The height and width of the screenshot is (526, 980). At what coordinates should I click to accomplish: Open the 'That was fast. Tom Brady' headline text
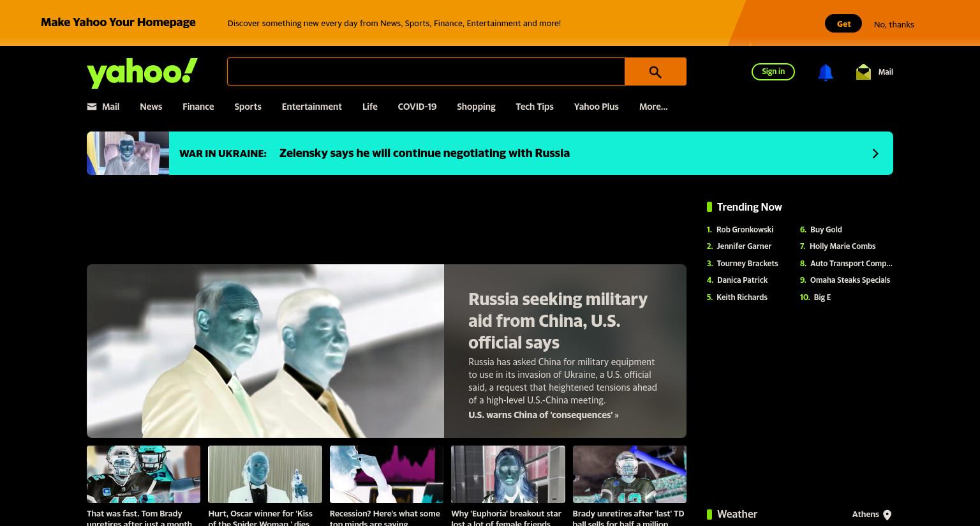139,518
